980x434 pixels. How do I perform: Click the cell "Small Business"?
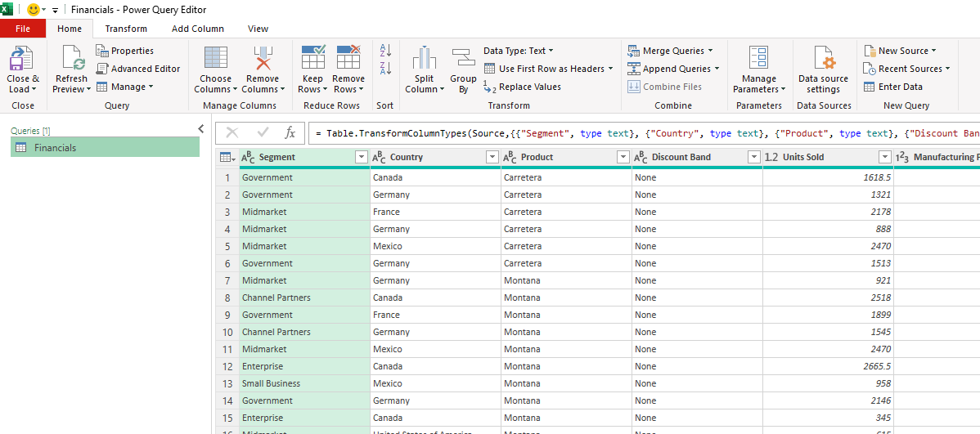point(304,383)
